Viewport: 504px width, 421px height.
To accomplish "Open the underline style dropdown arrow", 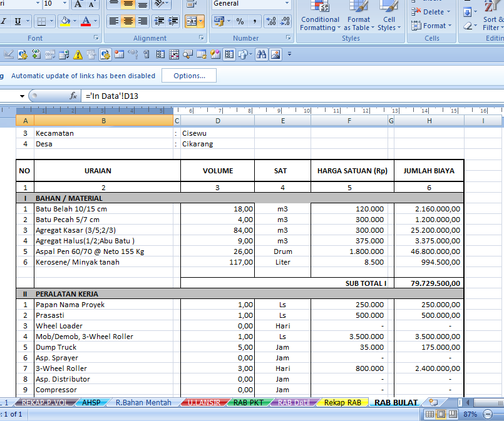I will (x=28, y=21).
